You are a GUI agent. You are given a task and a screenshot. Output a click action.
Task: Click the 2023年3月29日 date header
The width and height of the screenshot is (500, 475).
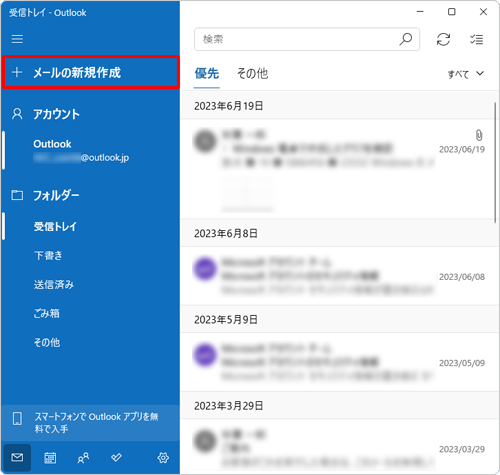click(x=229, y=406)
